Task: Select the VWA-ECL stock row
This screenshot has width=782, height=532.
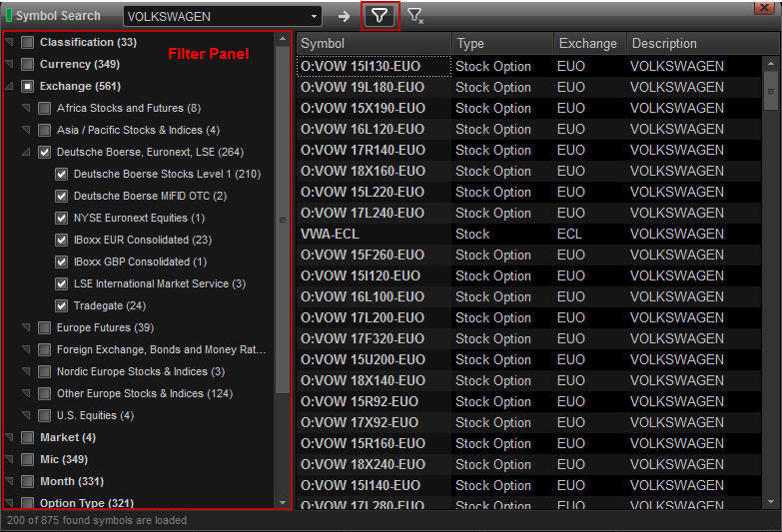Action: pyautogui.click(x=528, y=234)
